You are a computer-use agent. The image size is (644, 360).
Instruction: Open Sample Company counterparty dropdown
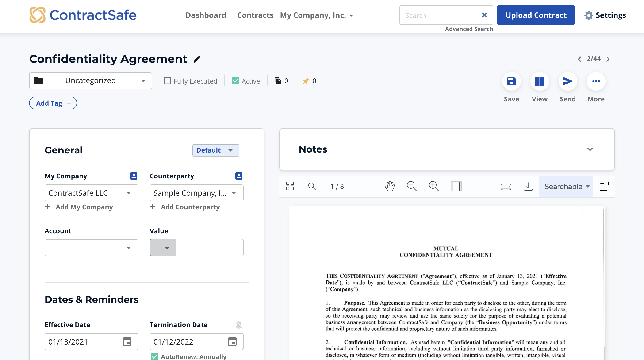(196, 193)
